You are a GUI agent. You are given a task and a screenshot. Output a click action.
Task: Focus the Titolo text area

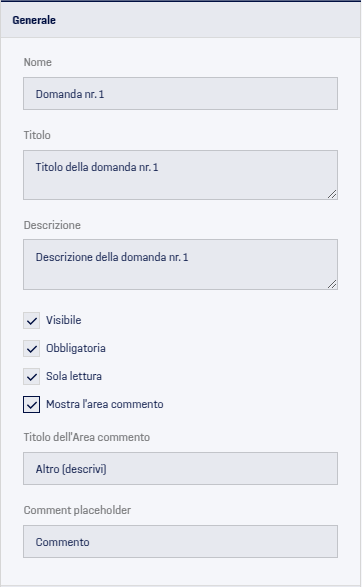(180, 175)
